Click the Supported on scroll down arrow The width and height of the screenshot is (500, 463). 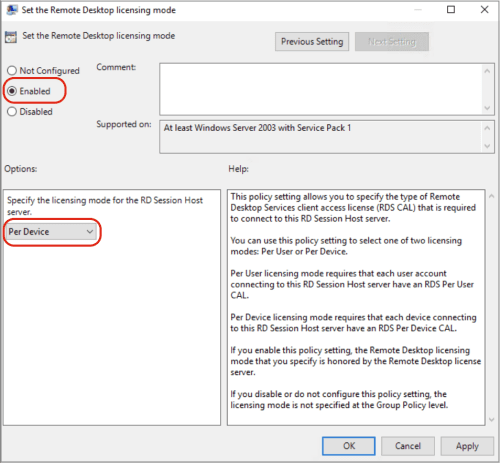[x=487, y=146]
